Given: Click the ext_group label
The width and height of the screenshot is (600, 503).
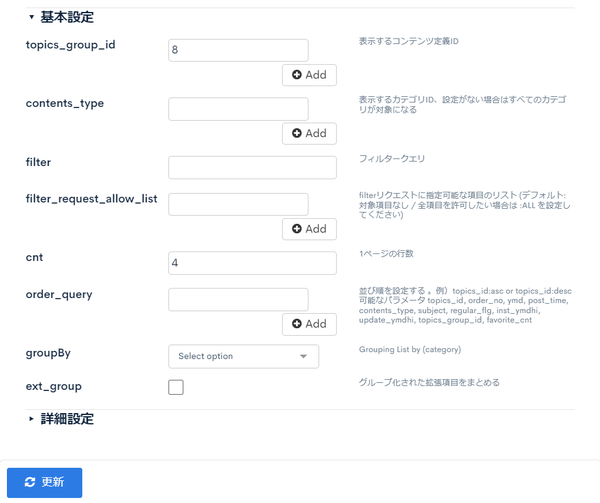Looking at the screenshot, I should coord(54,387).
